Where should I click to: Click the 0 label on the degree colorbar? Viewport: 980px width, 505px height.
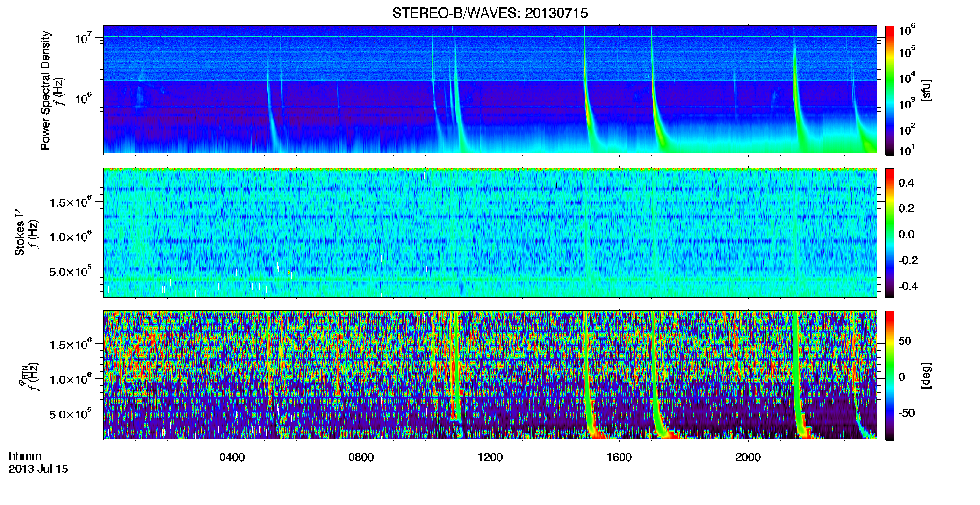pyautogui.click(x=902, y=377)
